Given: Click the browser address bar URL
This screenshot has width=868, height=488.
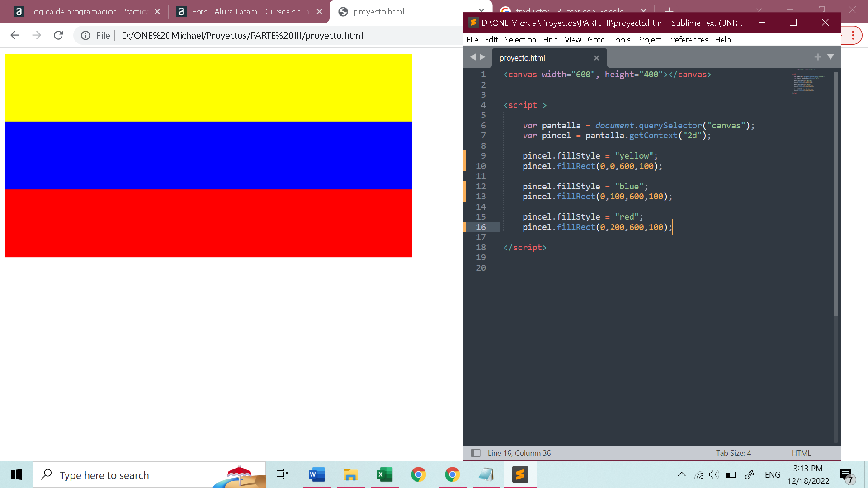Looking at the screenshot, I should tap(242, 35).
